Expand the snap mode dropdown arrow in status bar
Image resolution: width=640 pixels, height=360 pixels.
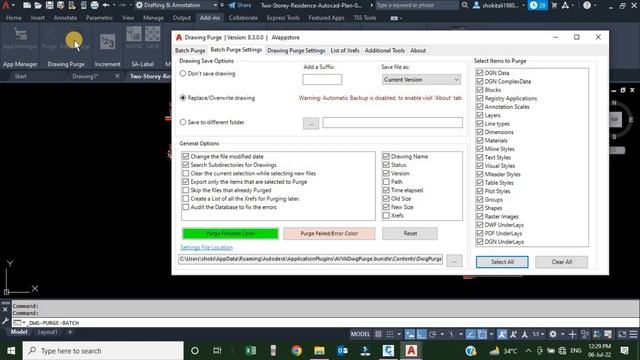(399, 334)
